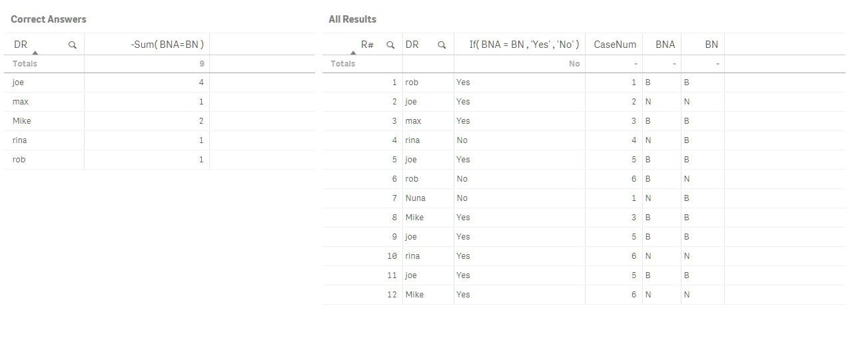
Task: Click the Totals value 9 cell
Action: 201,64
